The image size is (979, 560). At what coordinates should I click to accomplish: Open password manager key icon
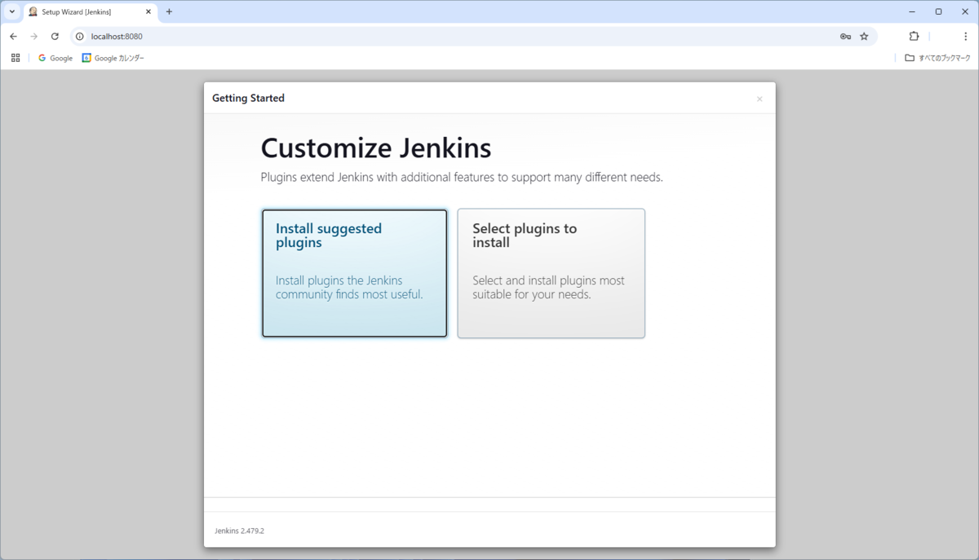pyautogui.click(x=845, y=37)
